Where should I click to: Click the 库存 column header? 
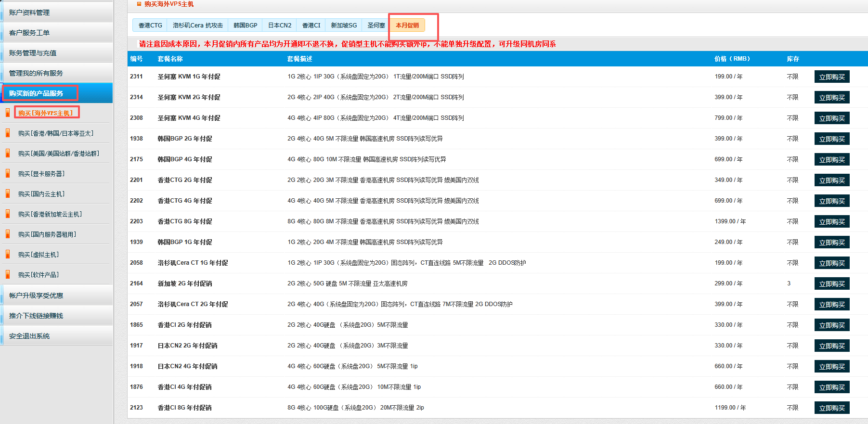793,59
